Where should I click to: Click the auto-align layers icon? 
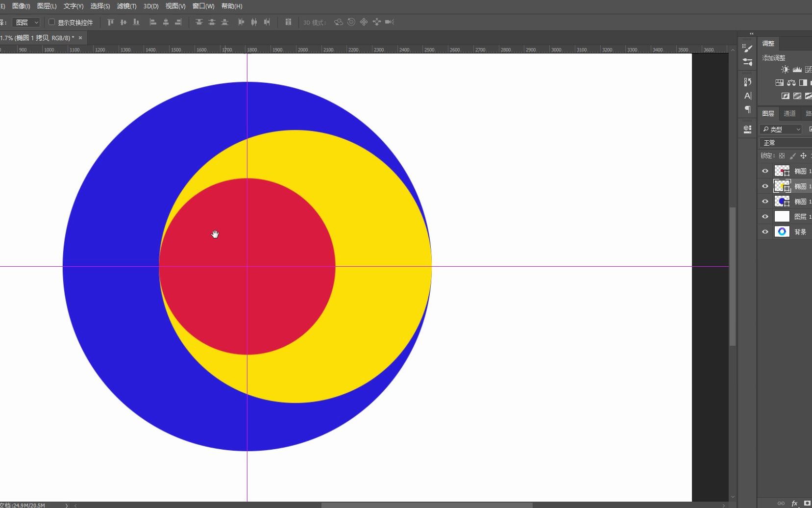click(x=288, y=22)
